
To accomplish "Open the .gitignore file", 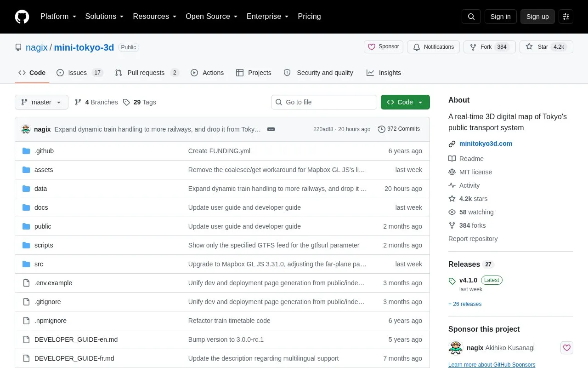I will (48, 302).
